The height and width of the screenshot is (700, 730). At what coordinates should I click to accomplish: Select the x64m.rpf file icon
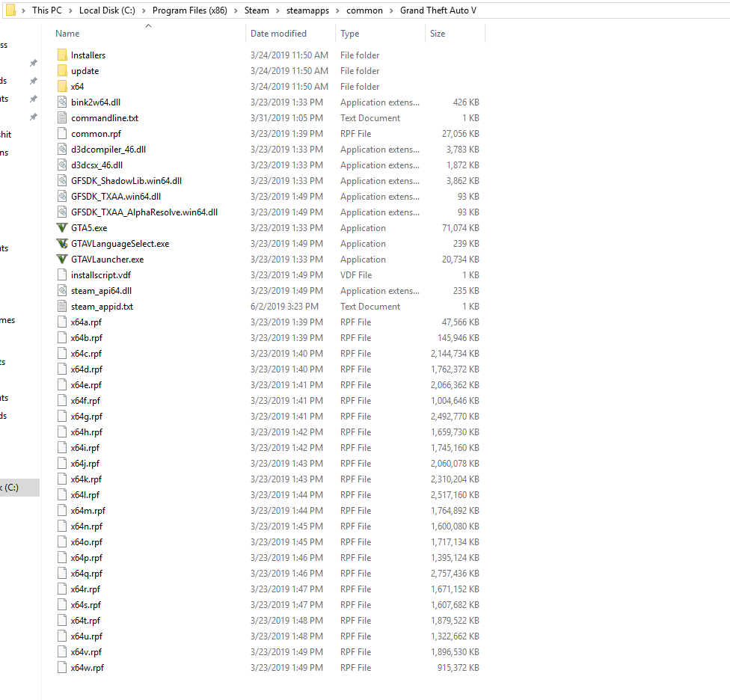pos(62,511)
